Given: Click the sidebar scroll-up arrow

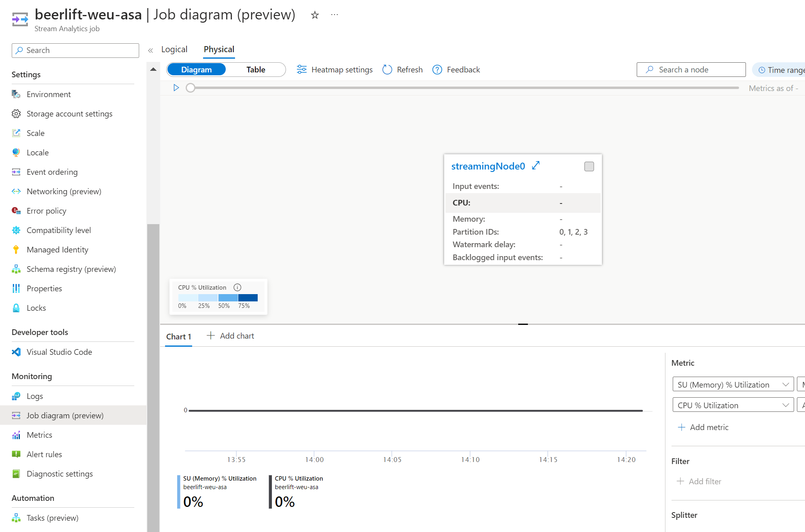Looking at the screenshot, I should click(x=153, y=69).
